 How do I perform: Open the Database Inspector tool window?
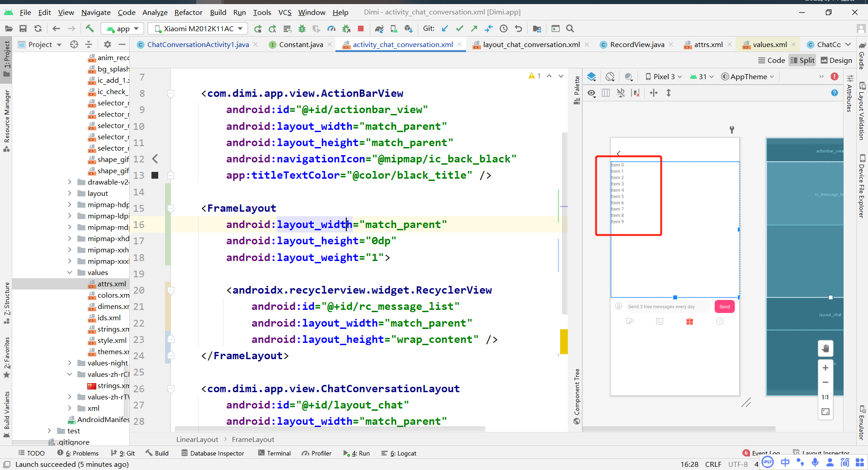[x=212, y=453]
